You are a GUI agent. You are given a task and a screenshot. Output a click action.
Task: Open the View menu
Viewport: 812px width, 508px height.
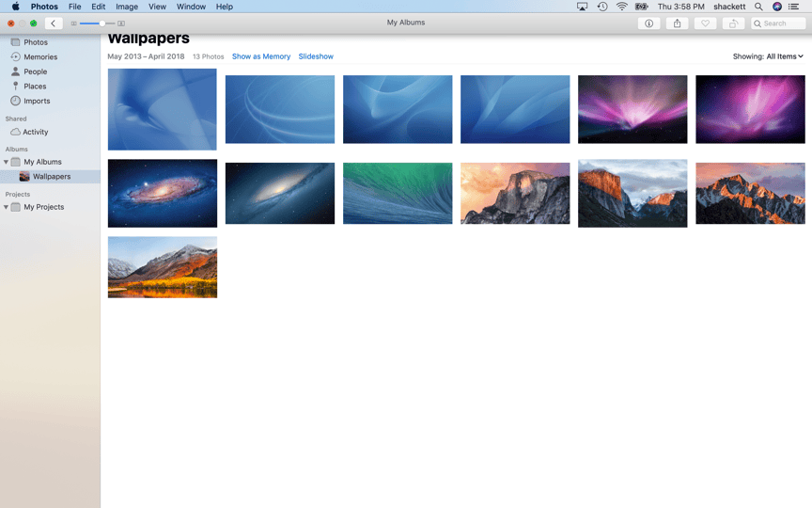[x=157, y=7]
